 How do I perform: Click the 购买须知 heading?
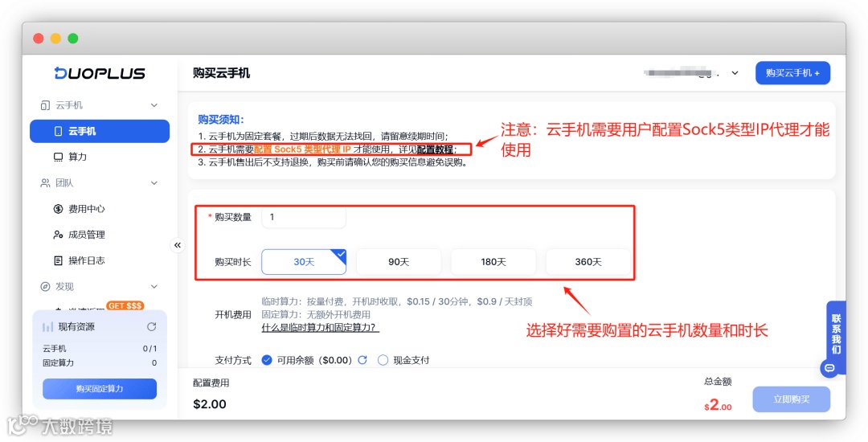(221, 120)
